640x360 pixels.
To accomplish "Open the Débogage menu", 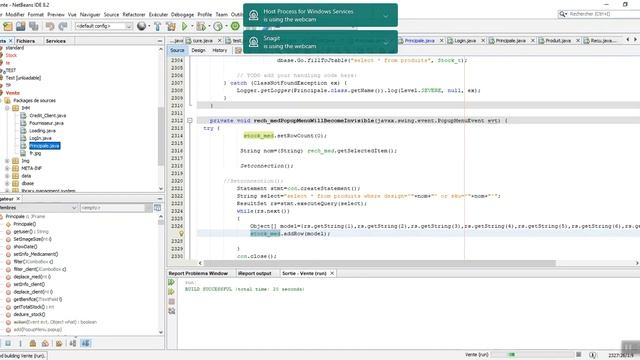I will (182, 14).
